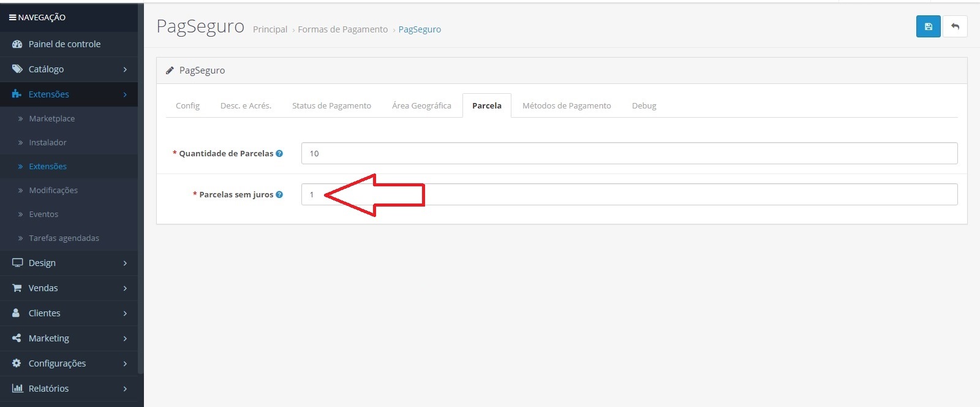The height and width of the screenshot is (407, 980).
Task: Click the large PagSeguro page heading
Action: click(x=200, y=27)
